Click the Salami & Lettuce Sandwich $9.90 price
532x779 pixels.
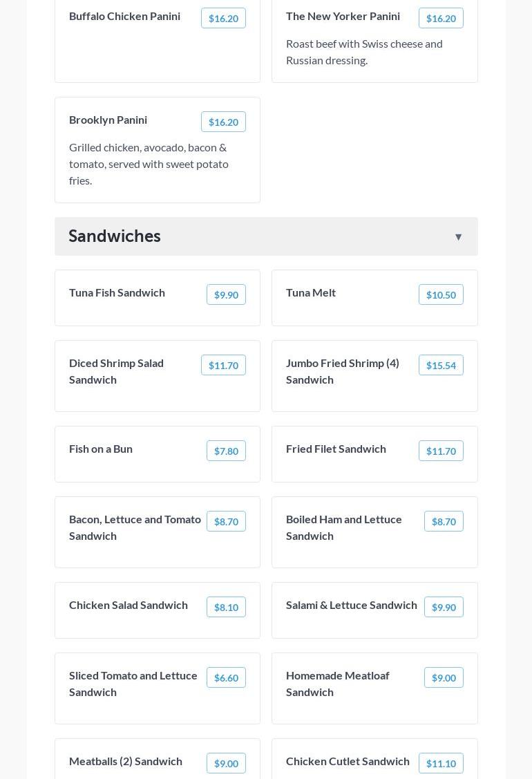pyautogui.click(x=444, y=608)
